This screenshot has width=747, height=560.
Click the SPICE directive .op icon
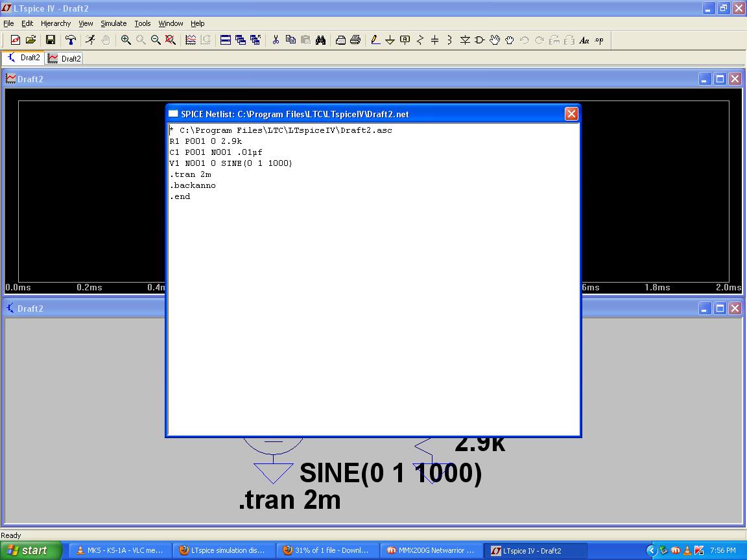(x=599, y=40)
